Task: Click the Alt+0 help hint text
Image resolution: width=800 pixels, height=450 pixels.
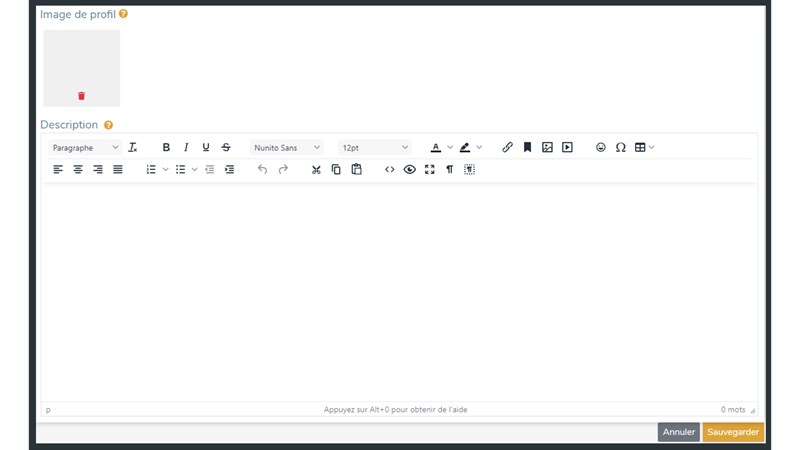Action: 395,410
